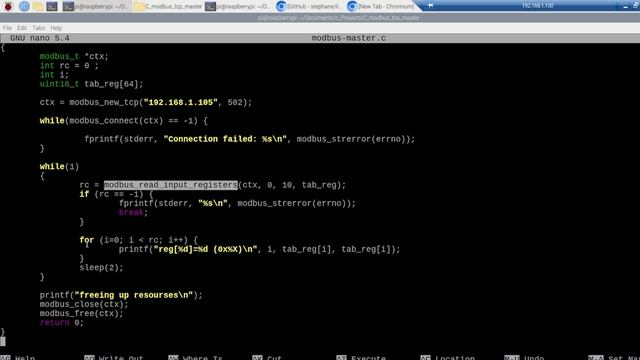Click the "192.168.1.105" IP address string
The height and width of the screenshot is (360, 640).
tap(181, 102)
